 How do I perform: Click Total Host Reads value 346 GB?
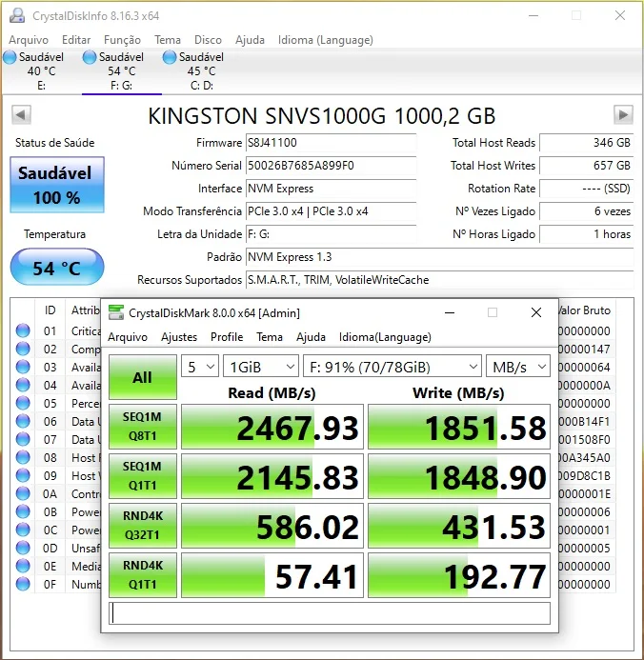586,143
